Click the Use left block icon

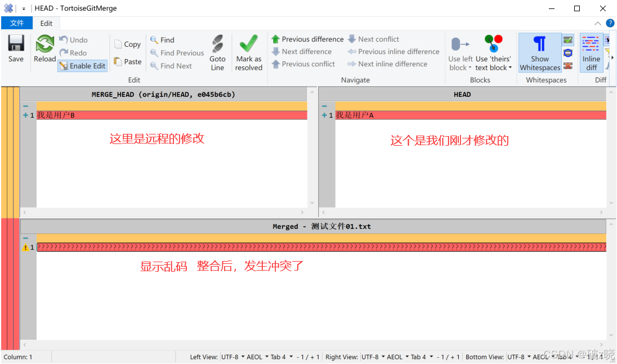460,44
